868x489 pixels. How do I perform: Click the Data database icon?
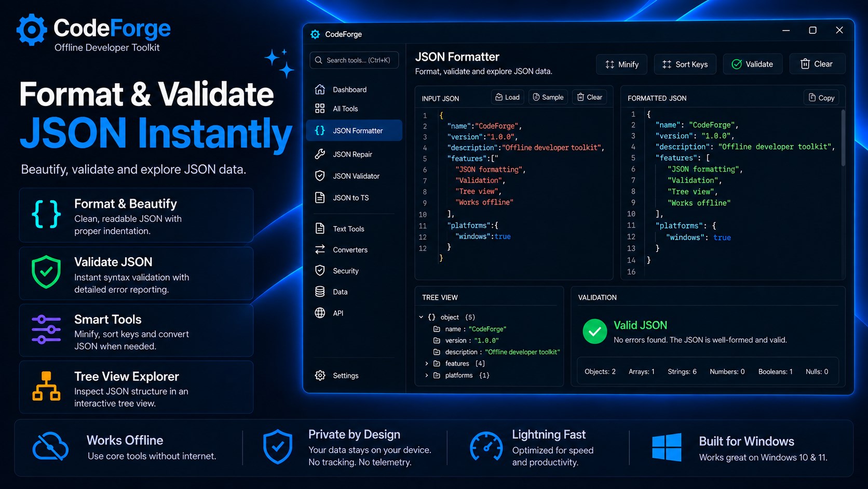pos(320,292)
